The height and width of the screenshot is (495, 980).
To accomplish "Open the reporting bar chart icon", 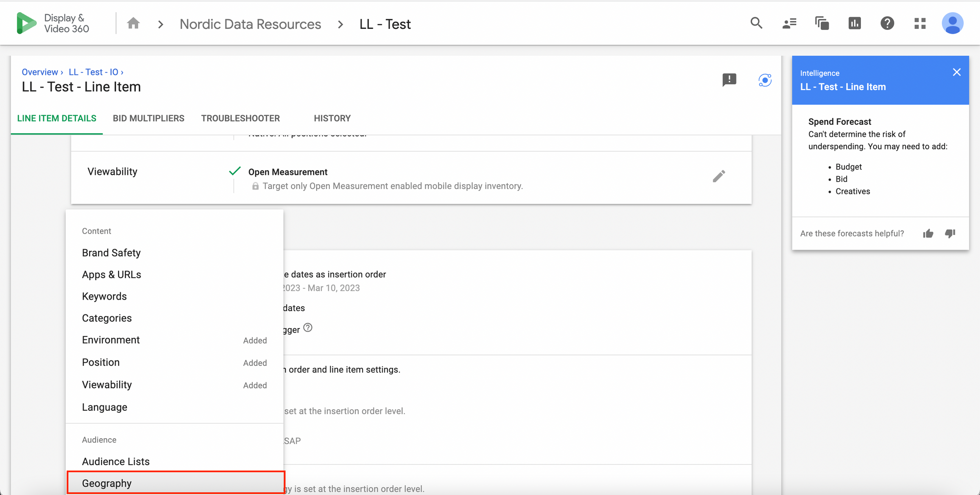I will (x=855, y=23).
